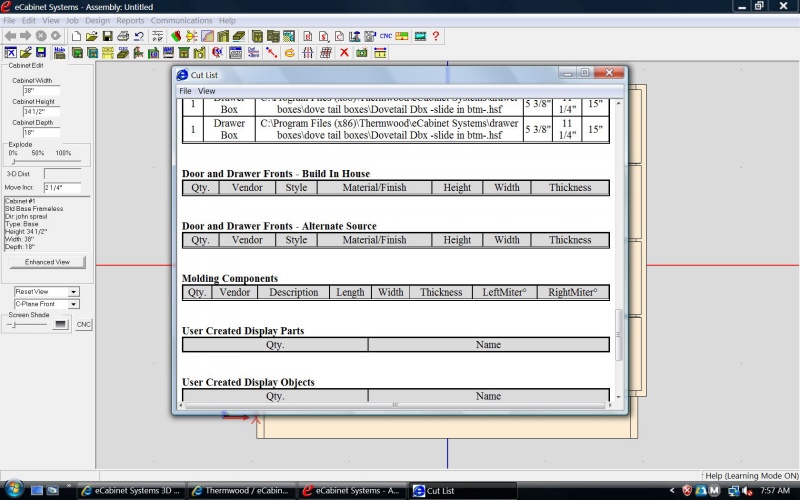Click the calendar-style window icon in the second toolbar
800x500 pixels.
pos(235,53)
